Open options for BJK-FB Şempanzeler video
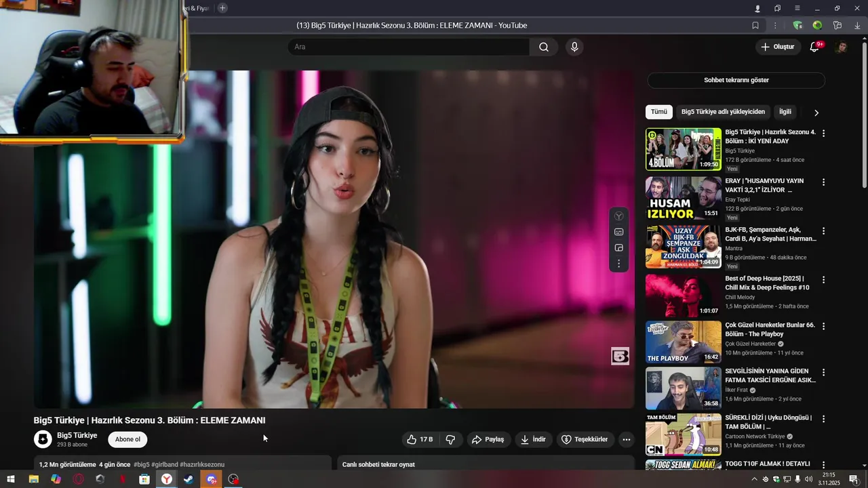 [x=824, y=231]
